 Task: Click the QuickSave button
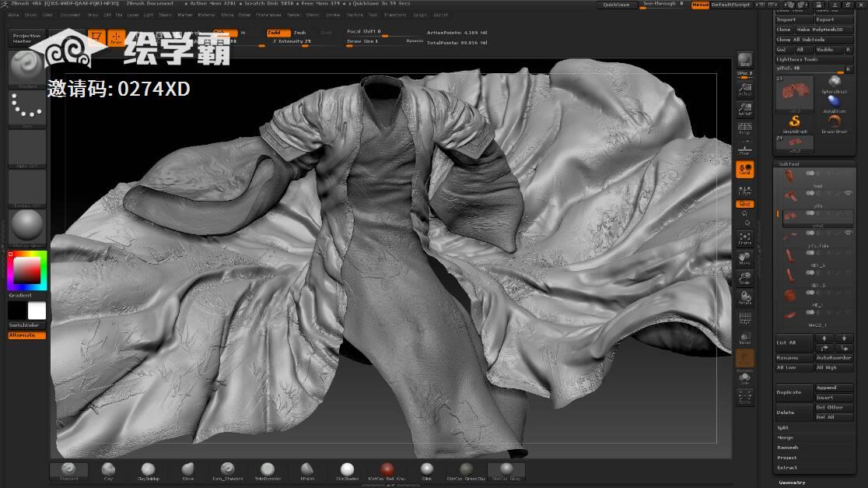tap(615, 5)
